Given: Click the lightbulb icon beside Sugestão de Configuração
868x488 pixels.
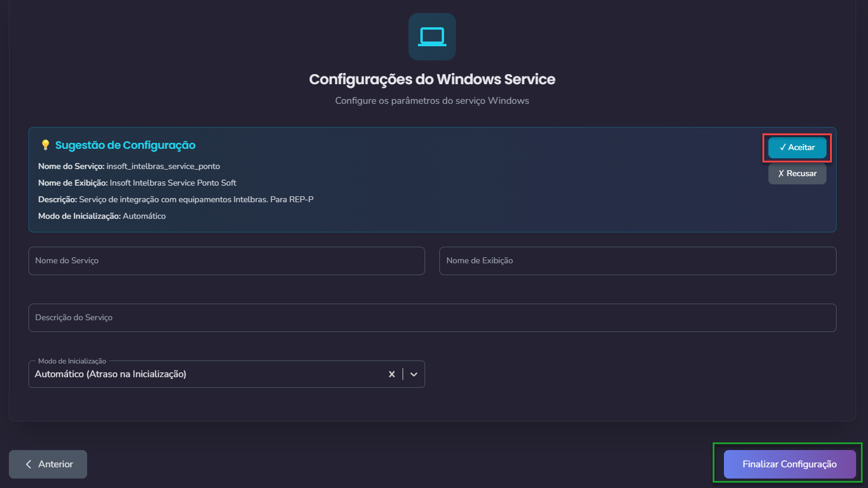Looking at the screenshot, I should point(45,145).
